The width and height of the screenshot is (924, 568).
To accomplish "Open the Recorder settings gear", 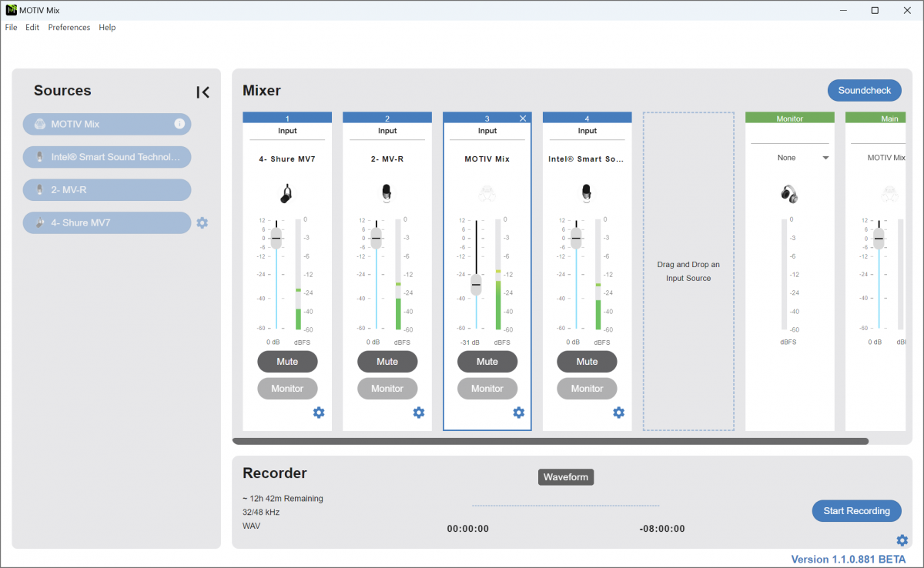I will tap(902, 540).
